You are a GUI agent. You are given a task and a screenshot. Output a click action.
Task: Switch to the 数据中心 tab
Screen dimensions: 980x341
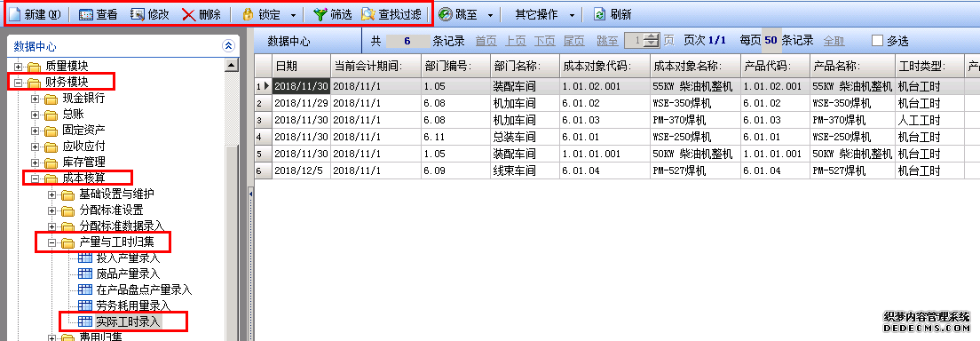(288, 42)
